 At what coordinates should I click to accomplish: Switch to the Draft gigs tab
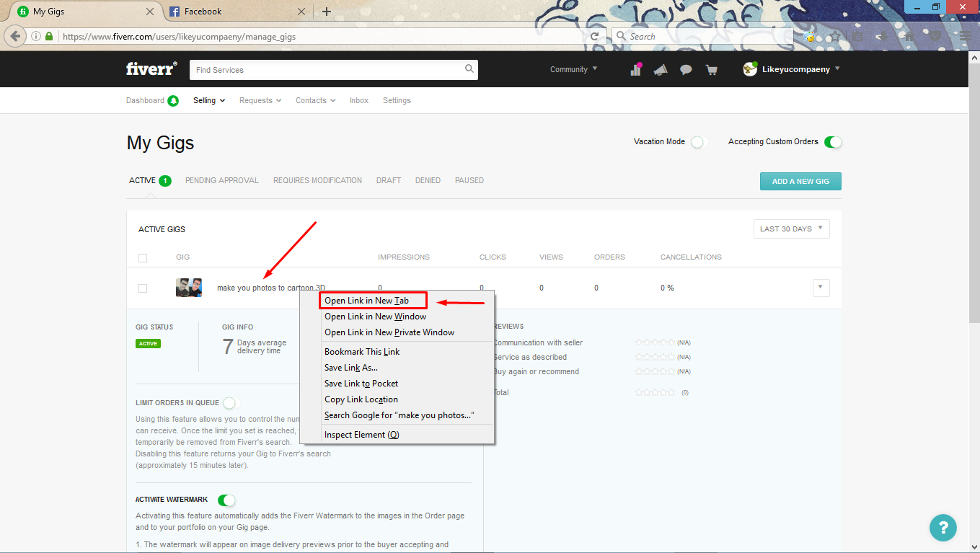point(389,180)
